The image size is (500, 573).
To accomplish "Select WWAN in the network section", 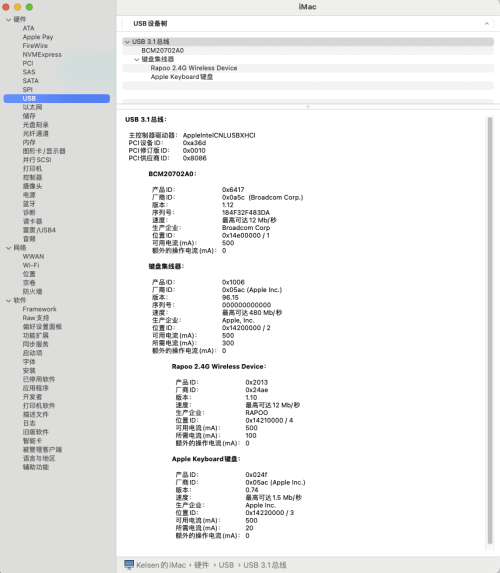I will [33, 257].
